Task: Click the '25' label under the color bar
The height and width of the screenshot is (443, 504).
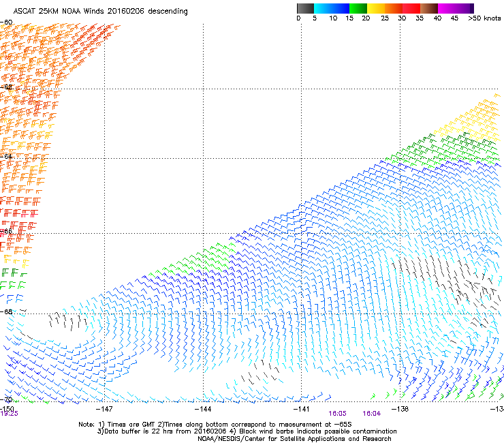Action: (x=385, y=18)
